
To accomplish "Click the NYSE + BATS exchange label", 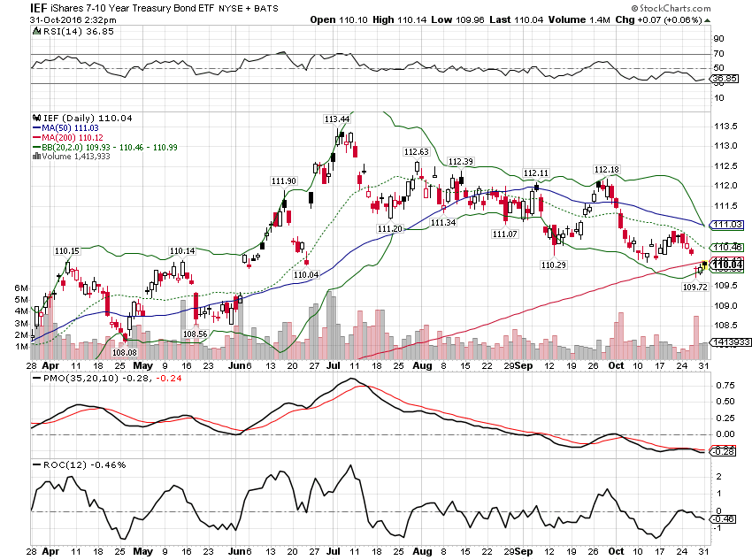I will pos(249,9).
